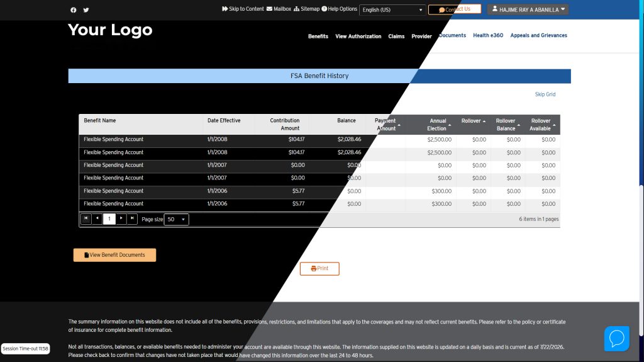Go to next page of grid
Screen dimensions: 644x362
(x=121, y=219)
